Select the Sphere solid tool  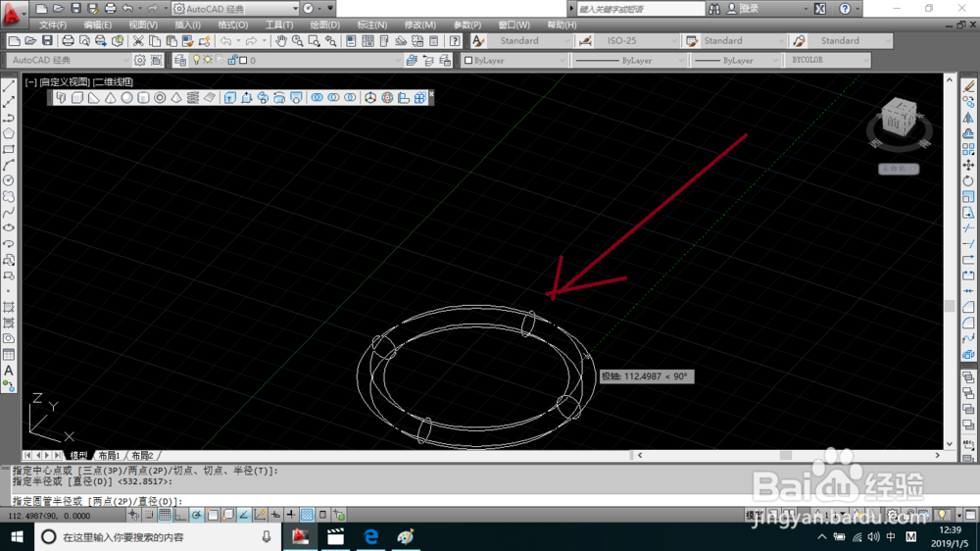[x=126, y=98]
